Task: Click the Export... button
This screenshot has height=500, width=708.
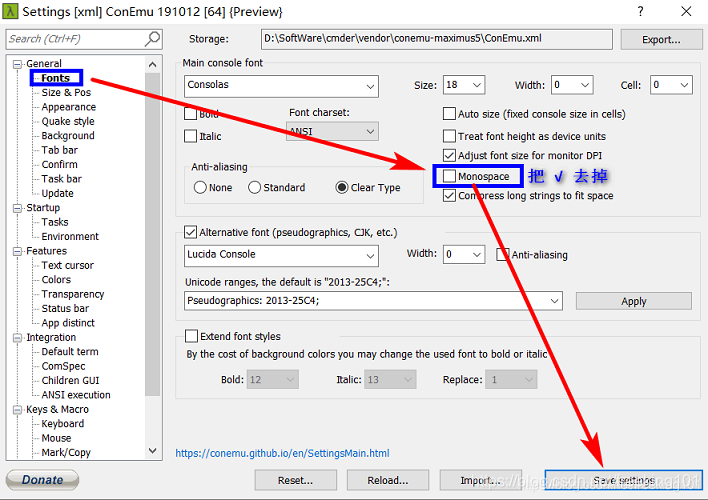Action: [661, 40]
